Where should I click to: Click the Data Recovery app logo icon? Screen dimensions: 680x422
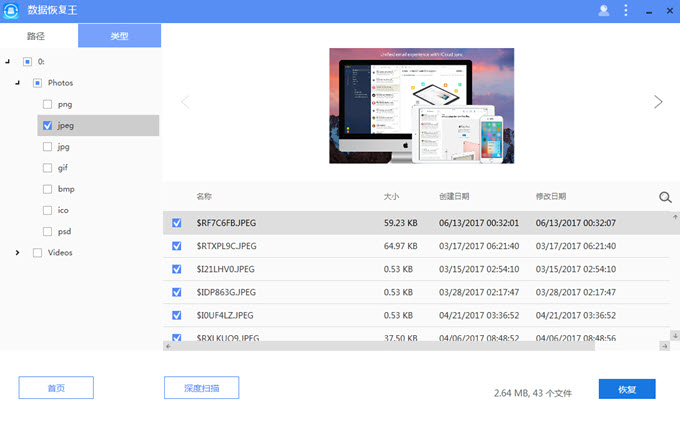[x=14, y=11]
